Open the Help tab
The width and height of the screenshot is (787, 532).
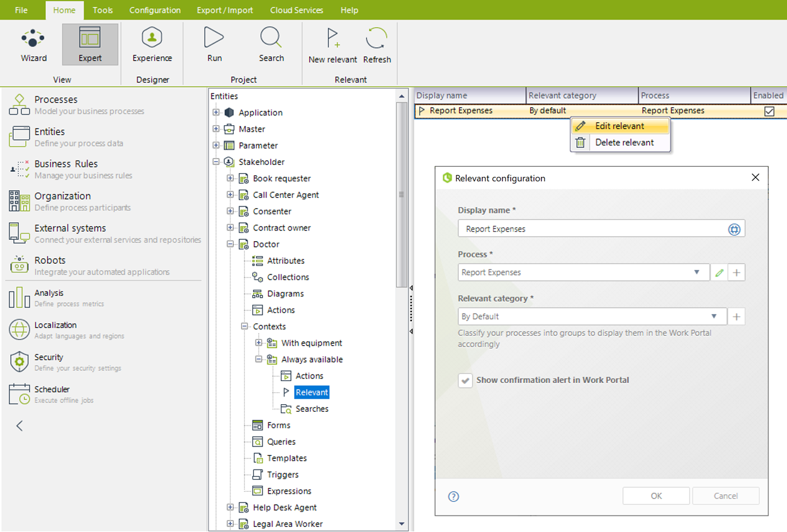tap(349, 10)
